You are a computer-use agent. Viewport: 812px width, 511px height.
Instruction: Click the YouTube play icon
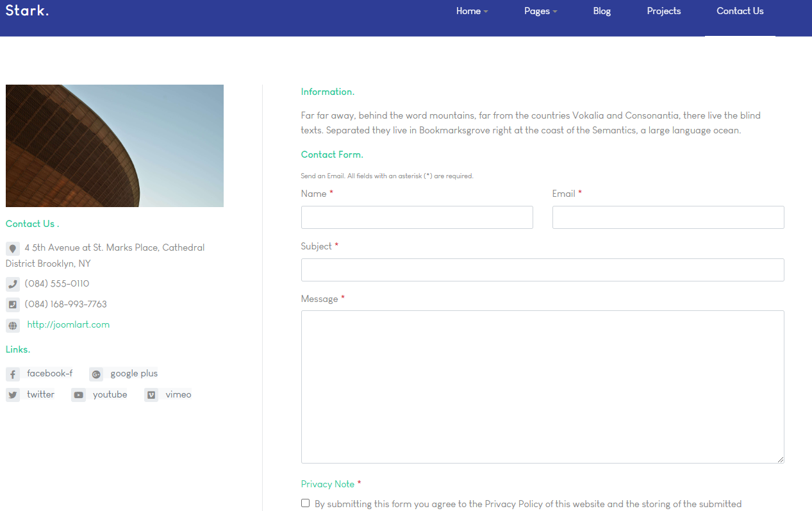click(78, 395)
